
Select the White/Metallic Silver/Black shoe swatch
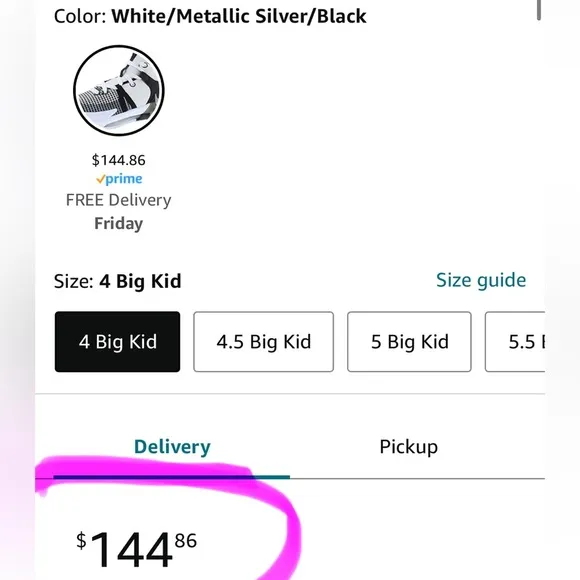pyautogui.click(x=119, y=91)
